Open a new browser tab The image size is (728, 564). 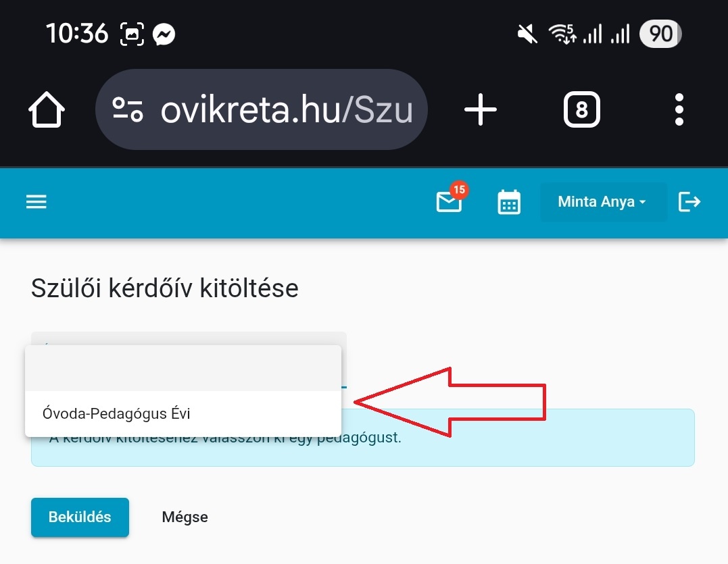481,109
